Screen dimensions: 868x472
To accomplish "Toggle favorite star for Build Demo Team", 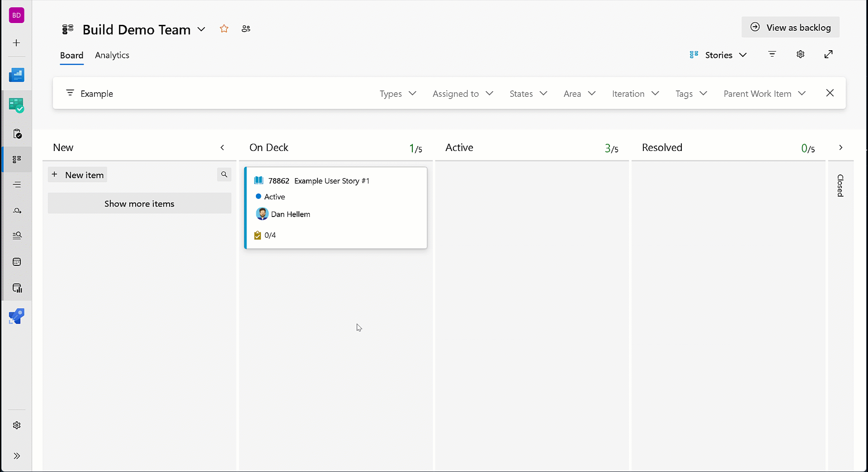I will tap(224, 28).
